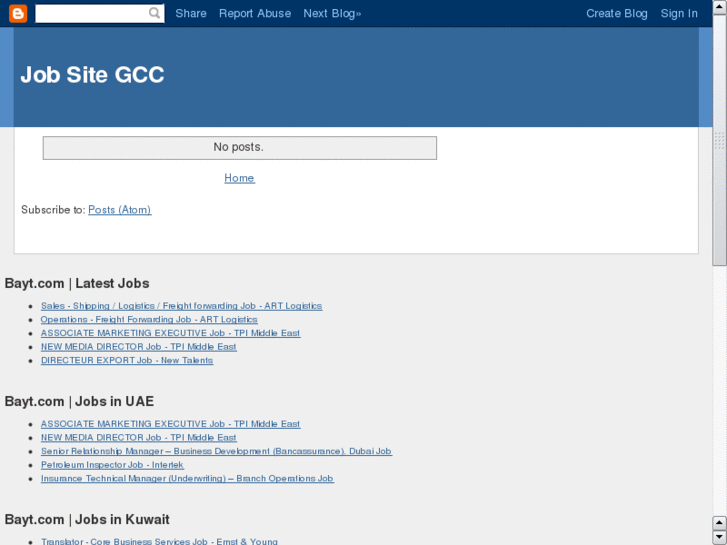Click the 'Bayt.com | Latest Jobs' heading

click(77, 283)
